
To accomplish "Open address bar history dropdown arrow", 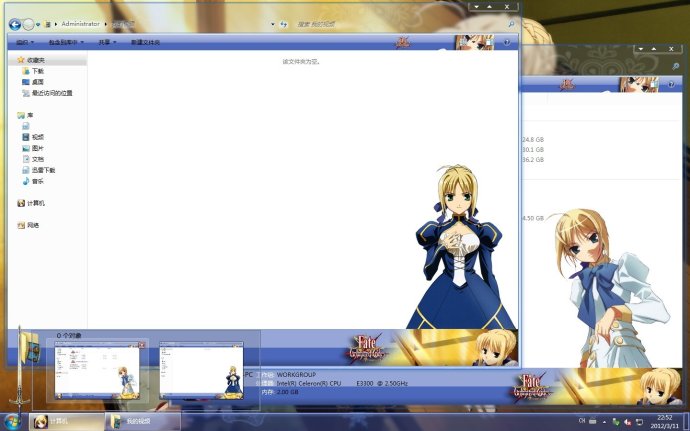I will tap(273, 24).
